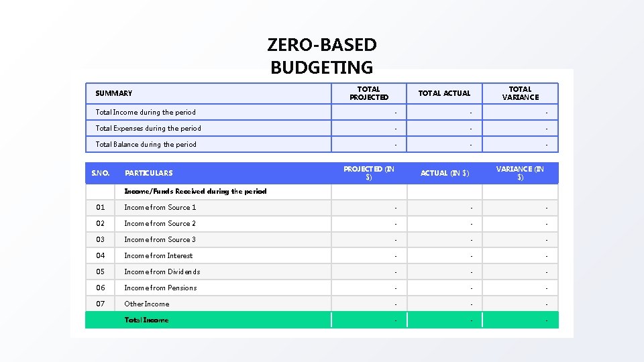644x362 pixels.
Task: Click 'Total Balance during the period' row label
Action: point(146,144)
